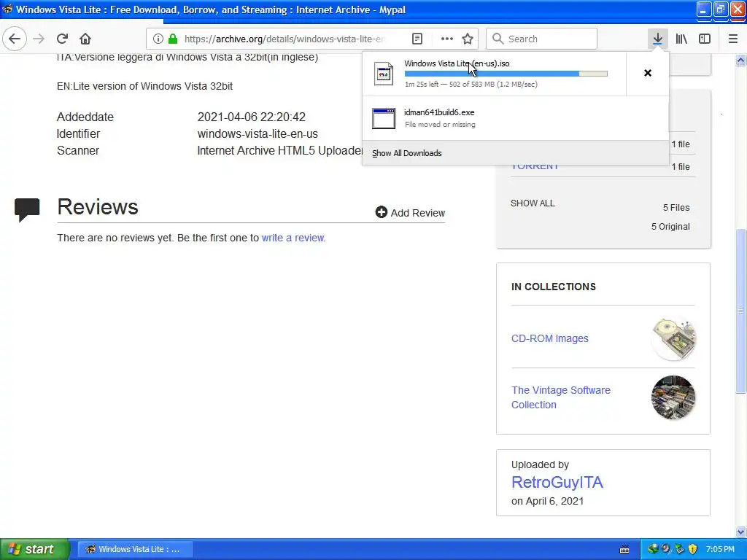Click the 'File moved or missing' status
The width and height of the screenshot is (747, 560).
point(440,124)
